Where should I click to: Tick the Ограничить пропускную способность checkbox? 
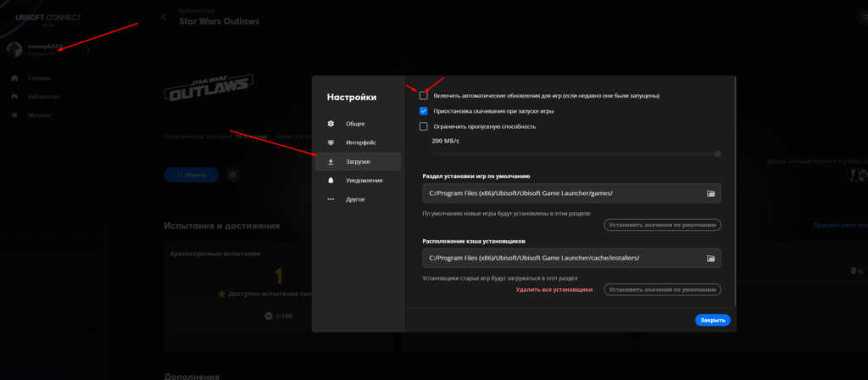click(x=424, y=126)
